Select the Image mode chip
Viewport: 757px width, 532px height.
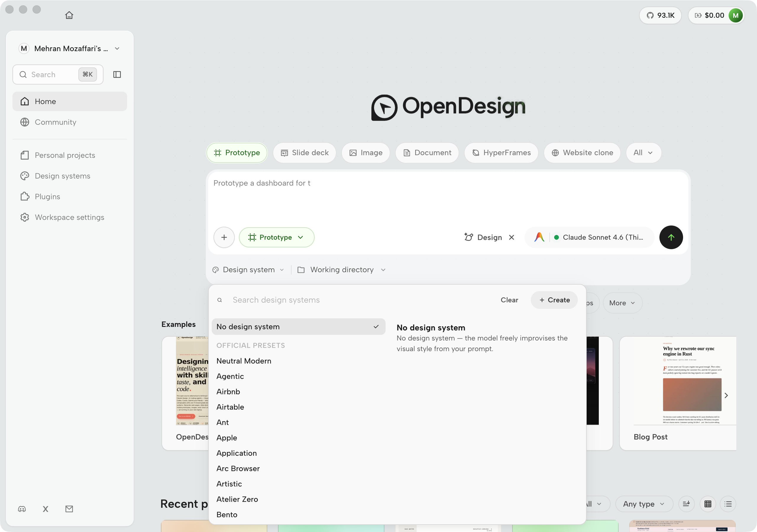[366, 153]
